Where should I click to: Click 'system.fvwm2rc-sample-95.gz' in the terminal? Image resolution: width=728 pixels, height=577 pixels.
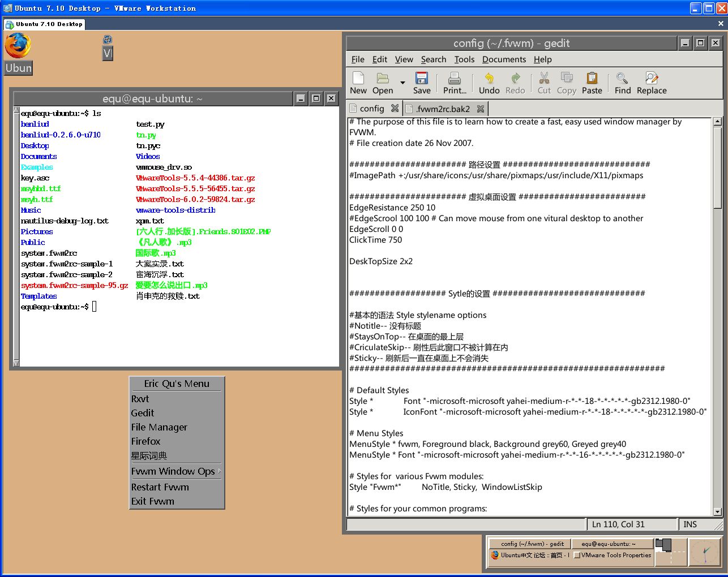75,285
